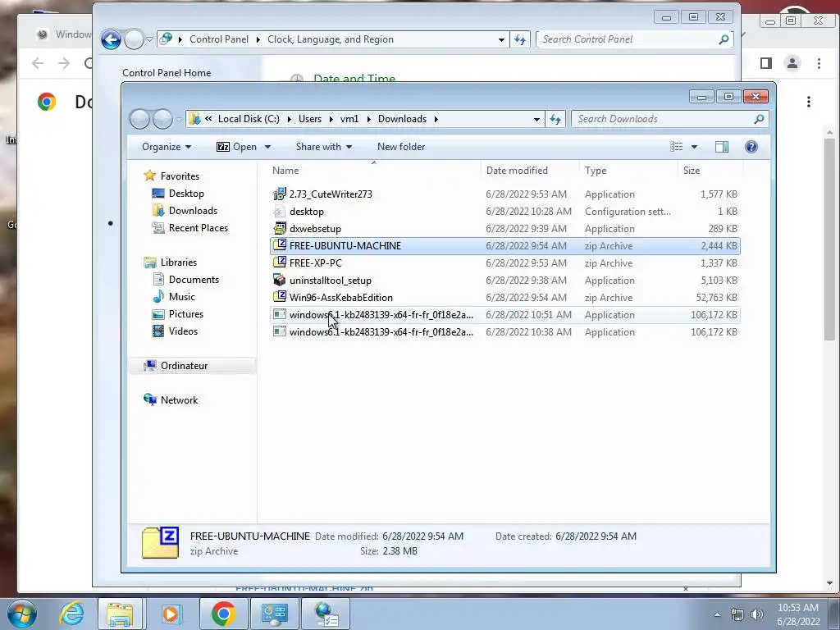The width and height of the screenshot is (840, 630).
Task: Select the windows6.1-kb2483139 file from 10:38 AM
Action: click(x=505, y=331)
